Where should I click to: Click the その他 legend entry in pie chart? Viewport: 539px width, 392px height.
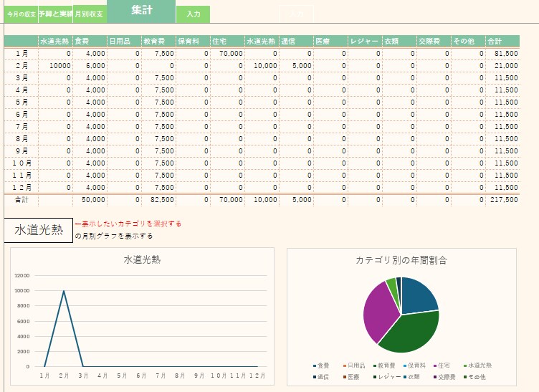(x=474, y=377)
